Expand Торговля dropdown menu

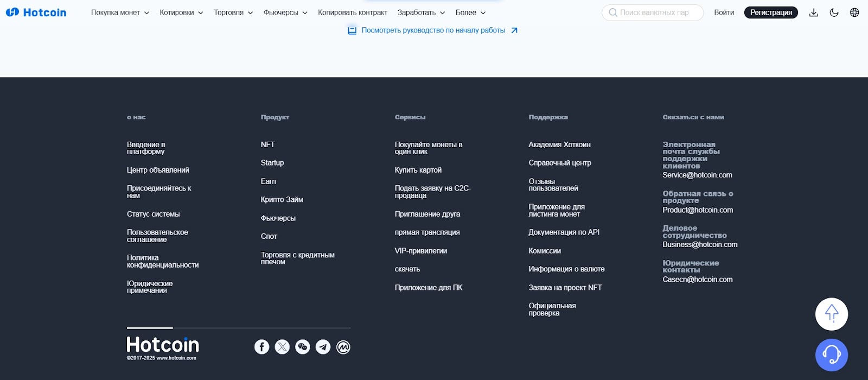[x=233, y=12]
